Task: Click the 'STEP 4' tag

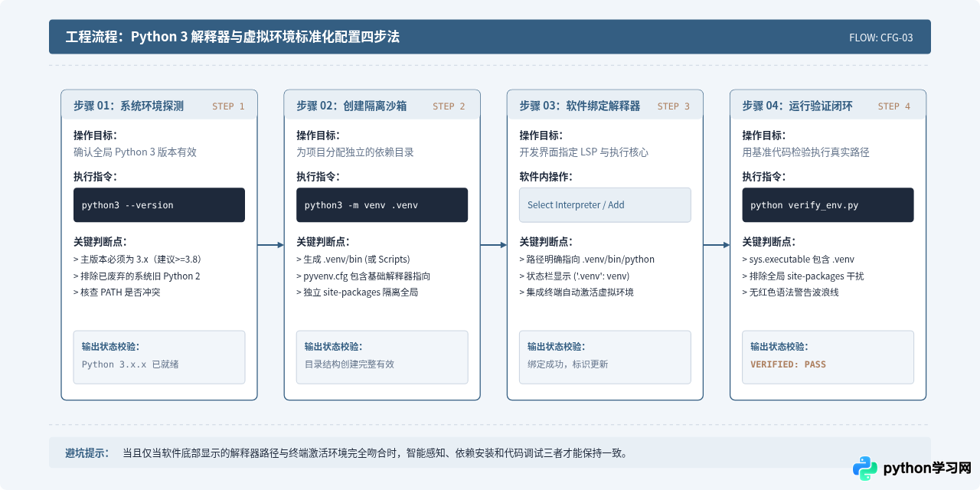Action: 894,106
